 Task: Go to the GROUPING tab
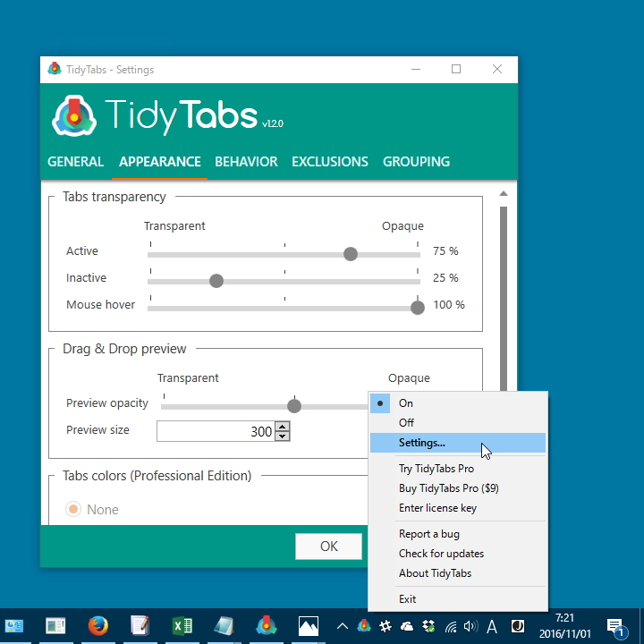pyautogui.click(x=416, y=161)
